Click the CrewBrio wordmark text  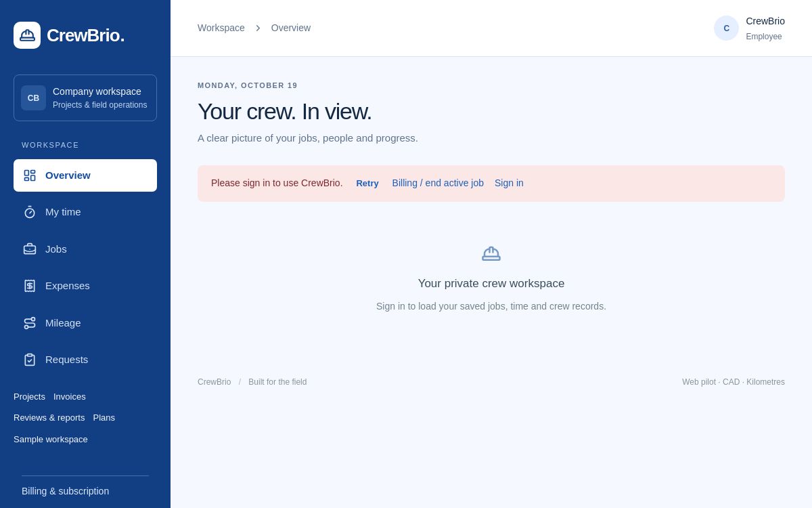click(x=85, y=35)
